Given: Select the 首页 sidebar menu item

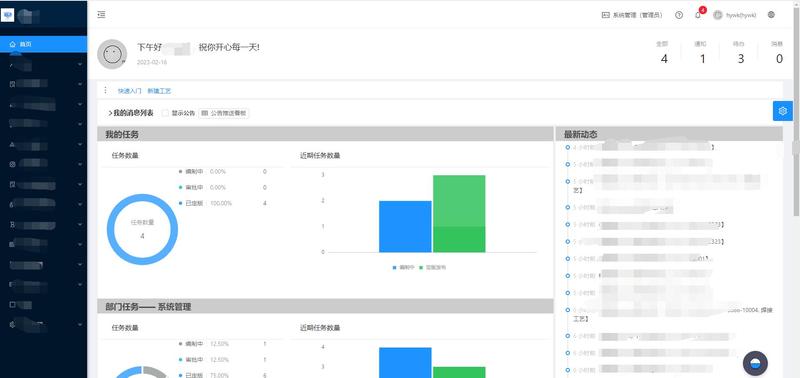Looking at the screenshot, I should pos(43,44).
